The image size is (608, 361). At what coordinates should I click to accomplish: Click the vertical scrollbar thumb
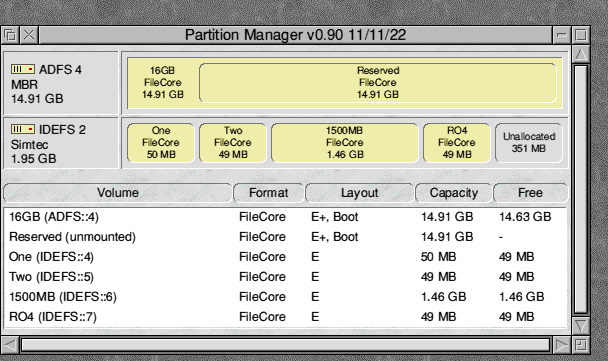point(580,189)
